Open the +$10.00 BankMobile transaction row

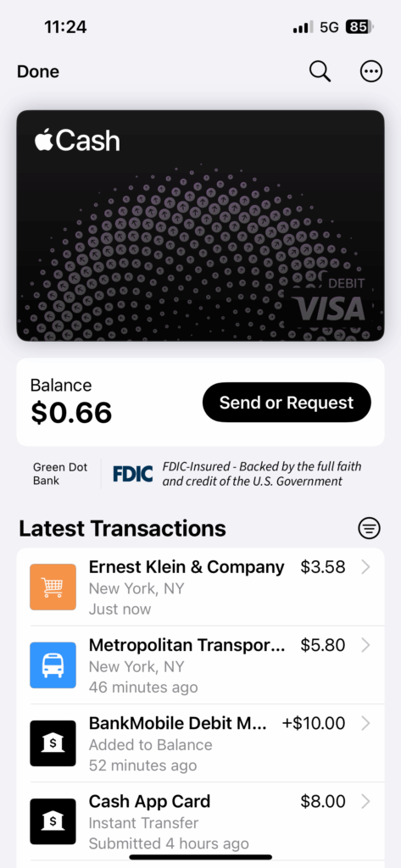click(x=200, y=743)
